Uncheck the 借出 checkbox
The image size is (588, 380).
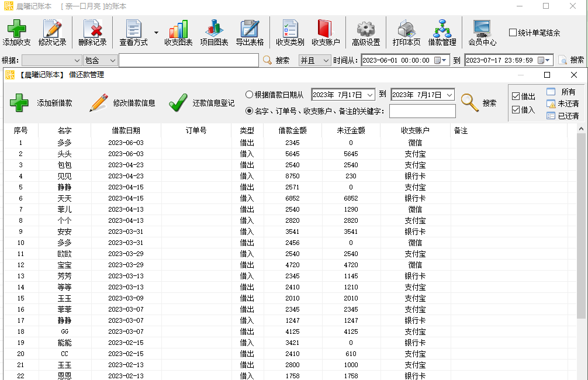[516, 96]
